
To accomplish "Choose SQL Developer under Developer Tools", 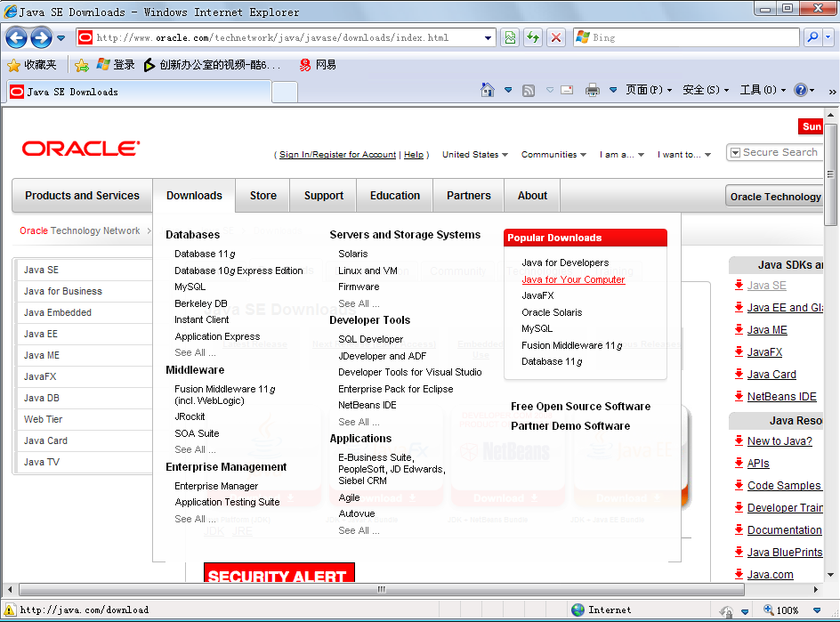I will (x=371, y=339).
